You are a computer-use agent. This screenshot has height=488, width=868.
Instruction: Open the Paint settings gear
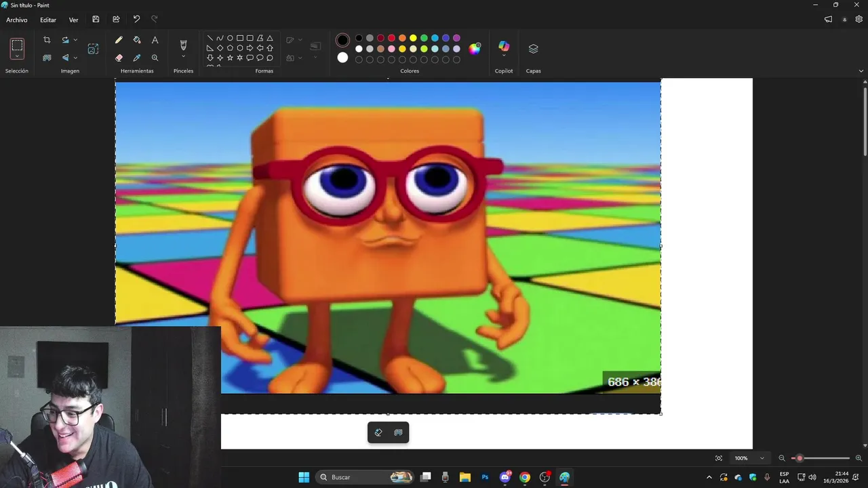click(x=859, y=19)
